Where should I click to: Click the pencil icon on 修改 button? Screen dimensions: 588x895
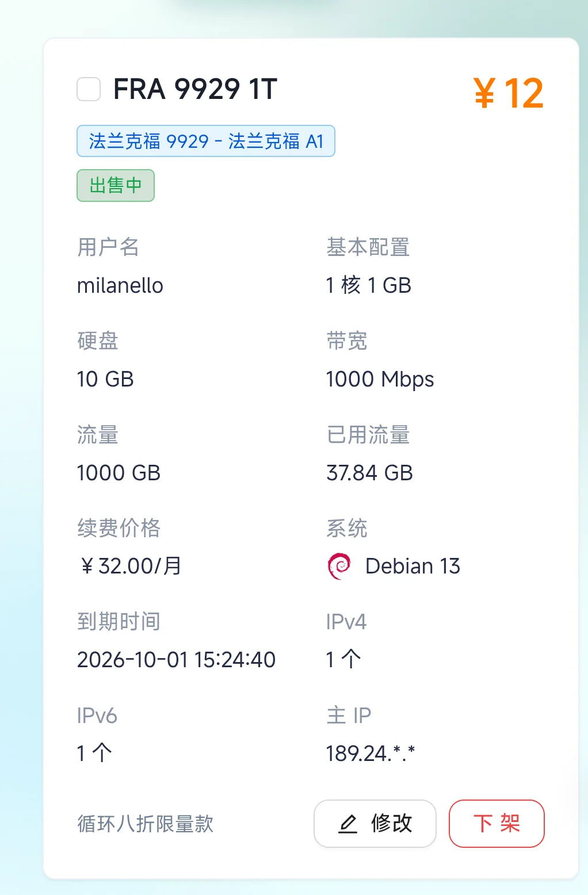pyautogui.click(x=348, y=824)
